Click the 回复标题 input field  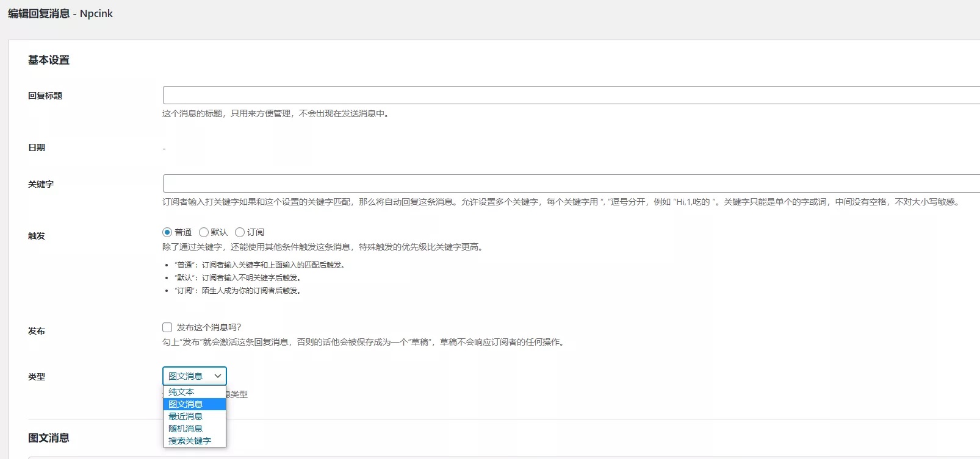coord(571,95)
